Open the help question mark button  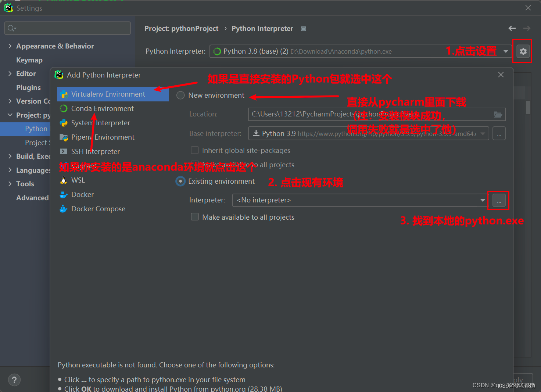(x=14, y=380)
